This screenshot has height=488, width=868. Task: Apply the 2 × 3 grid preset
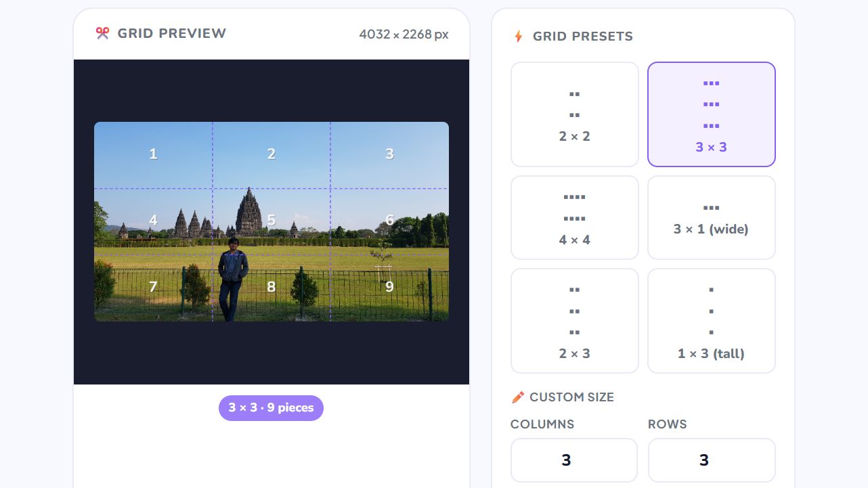575,321
